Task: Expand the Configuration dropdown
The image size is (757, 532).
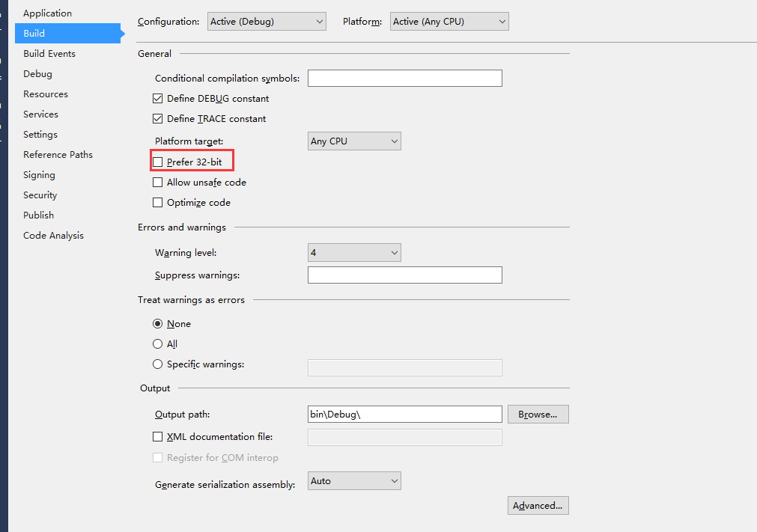Action: (x=267, y=21)
